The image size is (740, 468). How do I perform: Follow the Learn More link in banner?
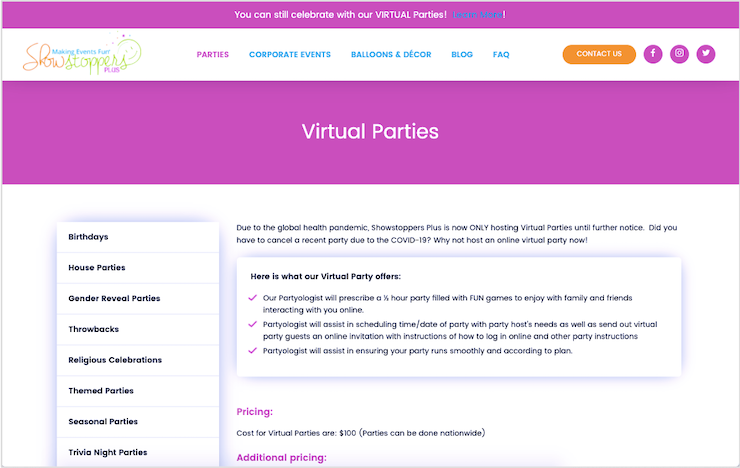(x=478, y=15)
